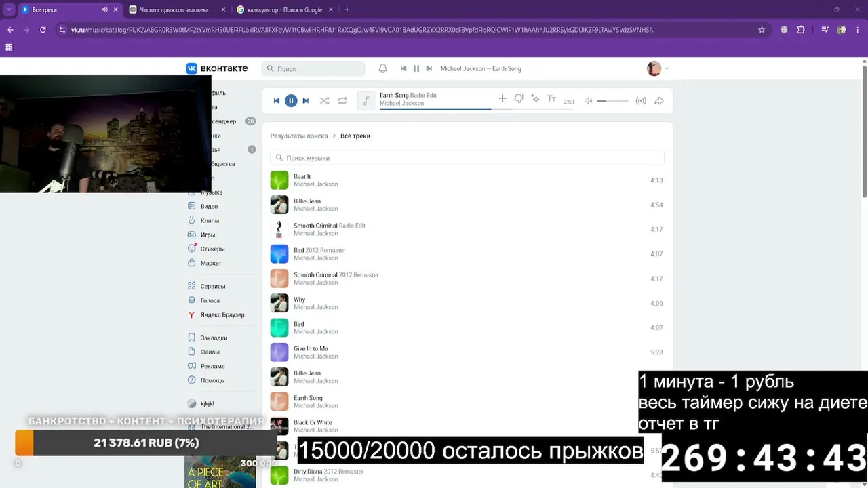Pause playback in the music player bar
Screen dimensions: 868x488
coord(291,101)
